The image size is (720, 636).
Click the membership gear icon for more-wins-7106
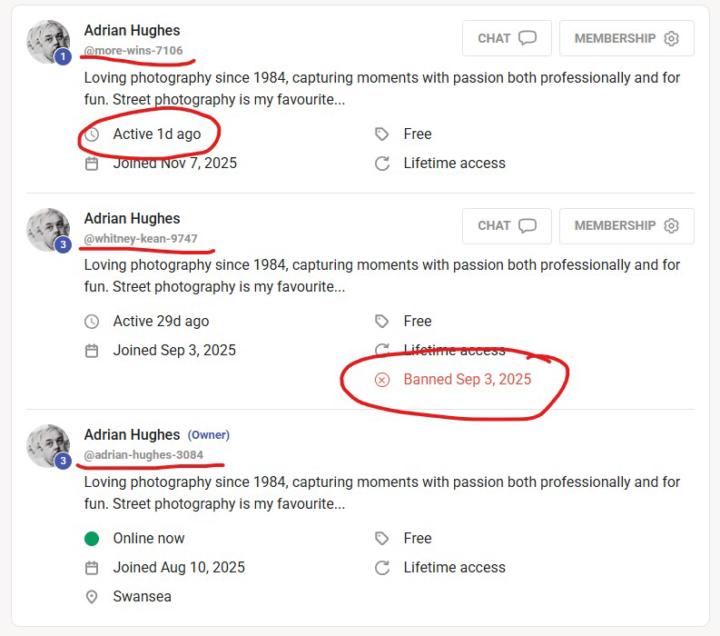click(x=671, y=38)
